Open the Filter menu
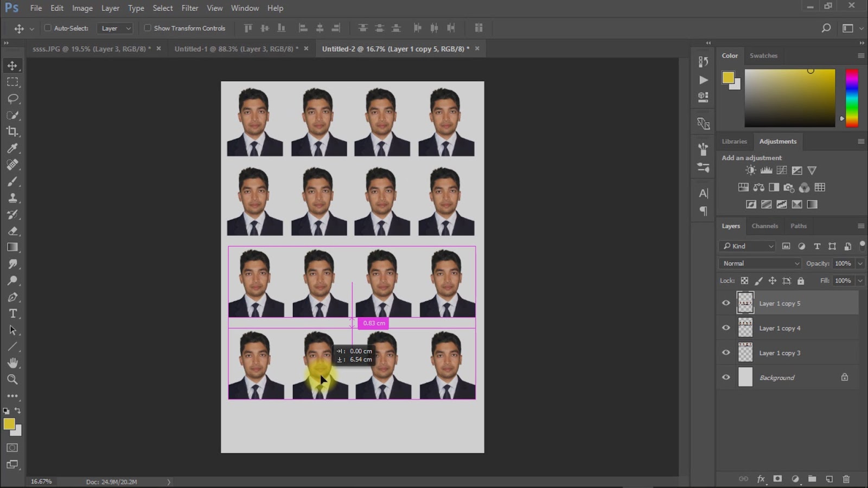Screen dimensions: 868x488 tap(189, 8)
